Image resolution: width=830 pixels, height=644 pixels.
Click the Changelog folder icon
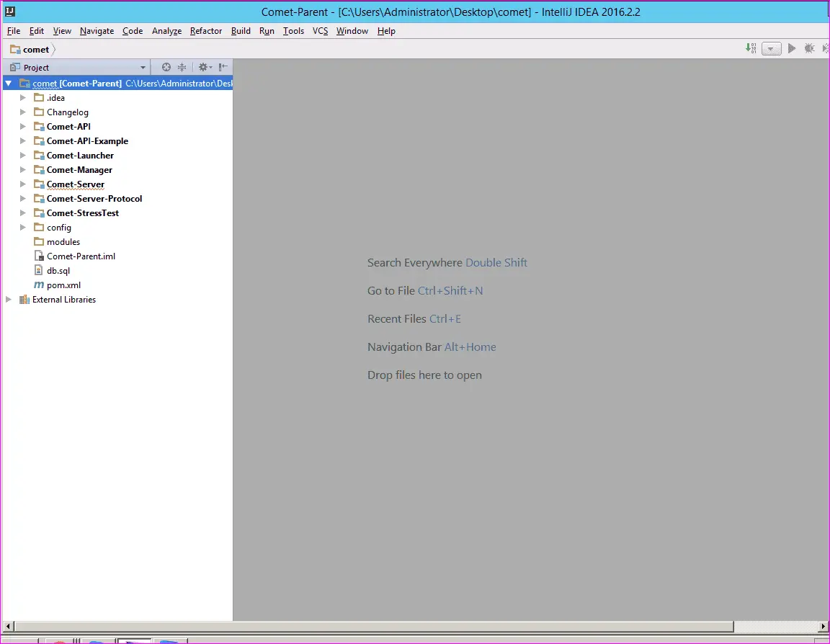pyautogui.click(x=39, y=112)
